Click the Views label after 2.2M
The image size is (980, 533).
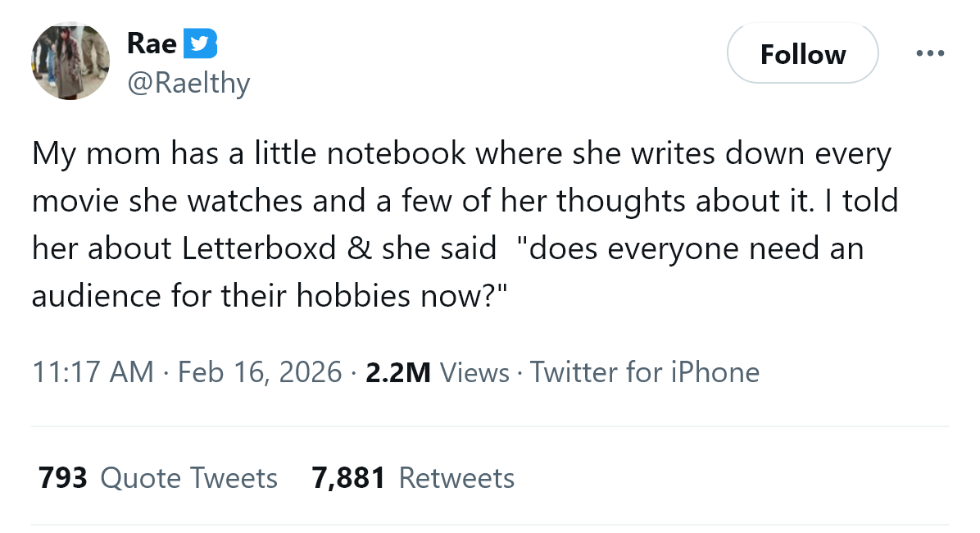tap(474, 372)
